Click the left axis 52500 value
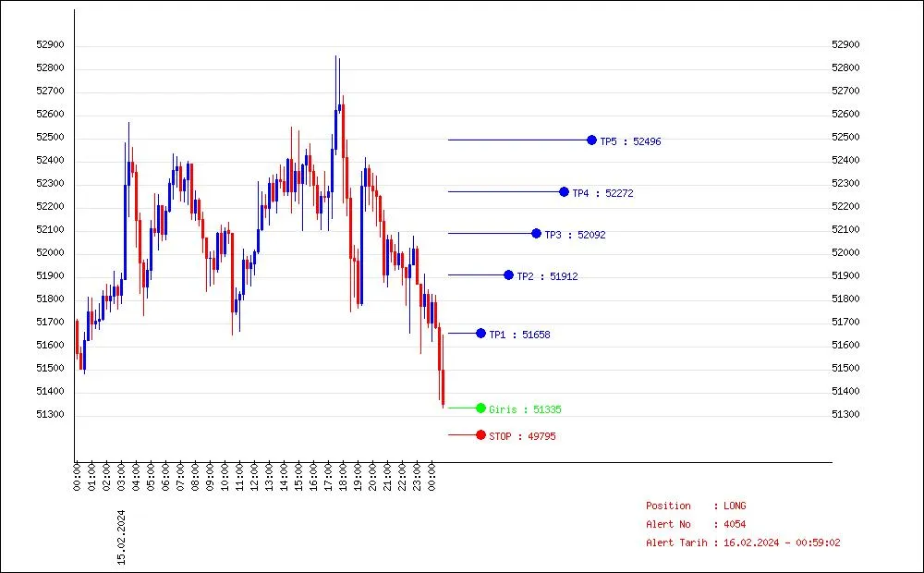 (x=50, y=138)
